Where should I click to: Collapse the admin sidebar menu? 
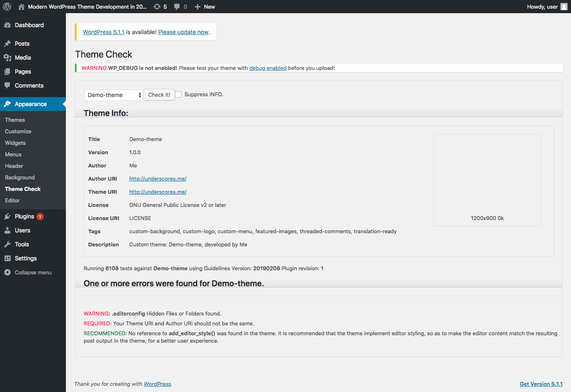(33, 272)
